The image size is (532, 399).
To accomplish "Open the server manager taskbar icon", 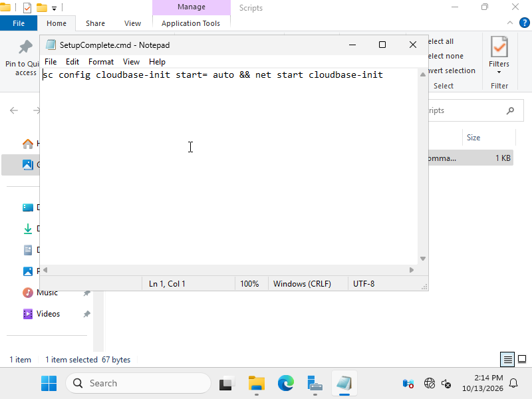I will pos(315,384).
